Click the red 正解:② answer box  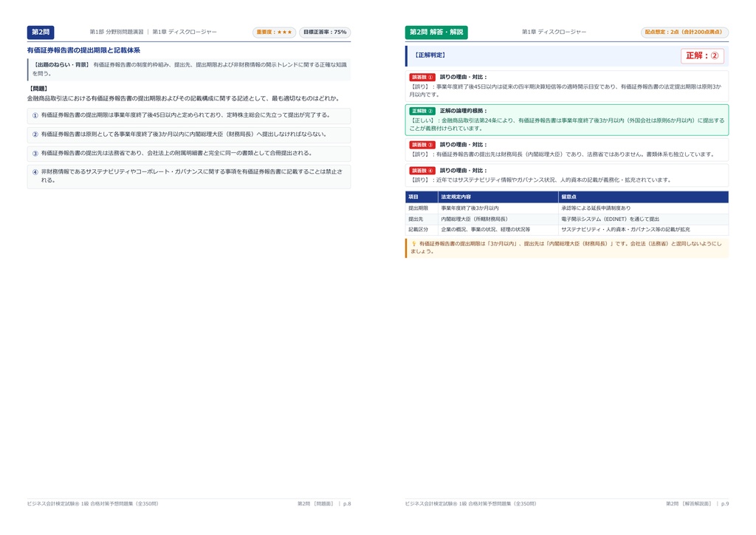coord(702,56)
